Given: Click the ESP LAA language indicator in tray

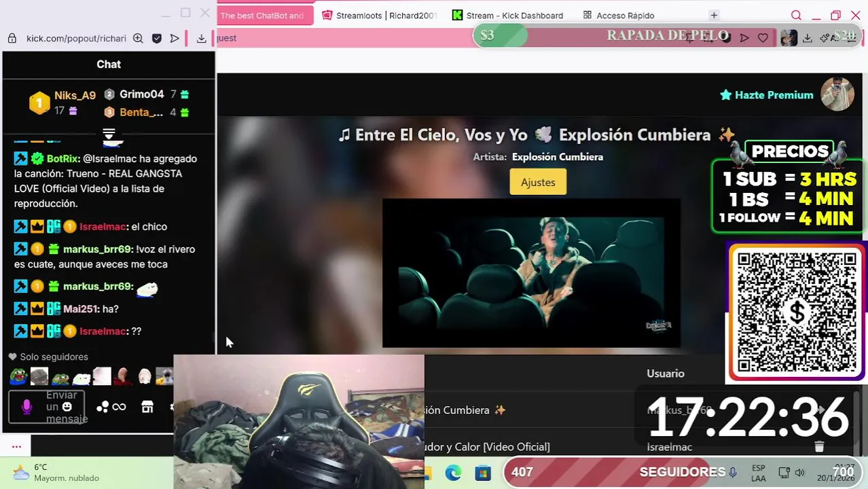Looking at the screenshot, I should (759, 473).
